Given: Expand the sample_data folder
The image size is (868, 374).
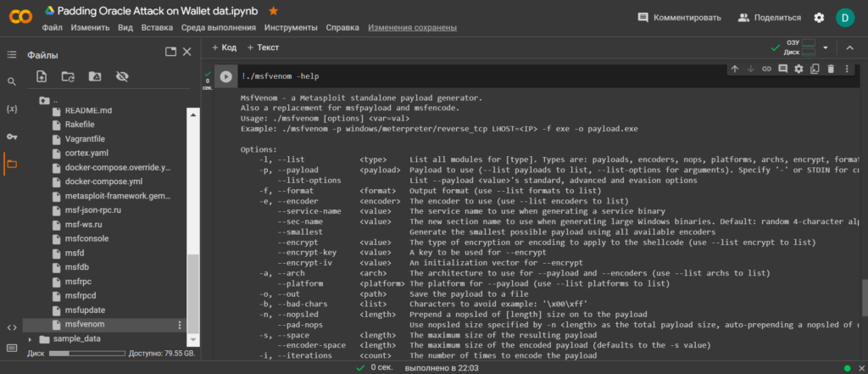Looking at the screenshot, I should click(30, 339).
